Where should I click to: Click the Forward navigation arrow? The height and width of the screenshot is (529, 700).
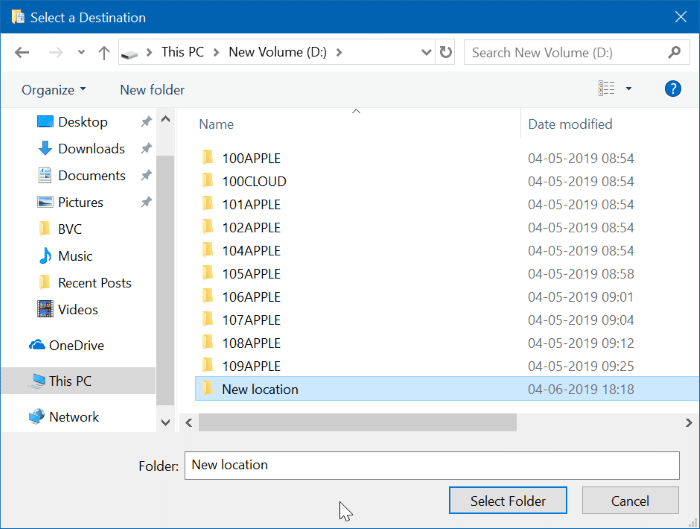56,53
